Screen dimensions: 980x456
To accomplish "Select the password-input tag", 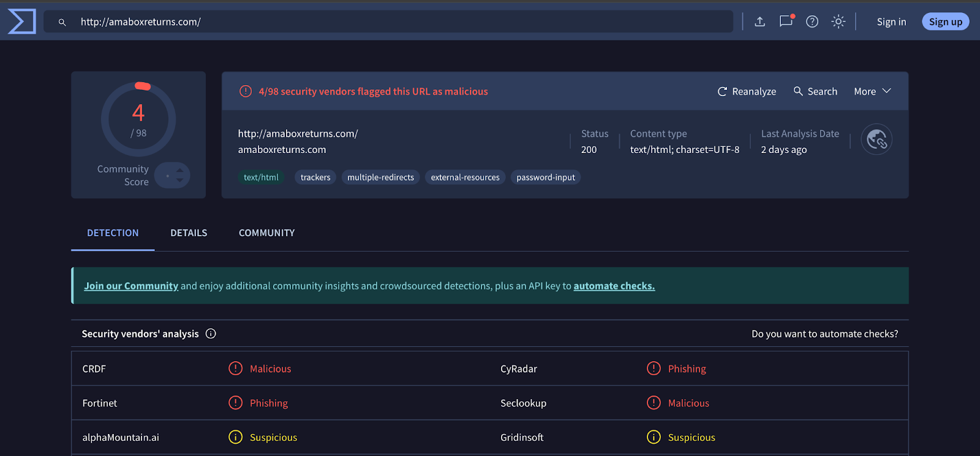I will click(x=546, y=178).
